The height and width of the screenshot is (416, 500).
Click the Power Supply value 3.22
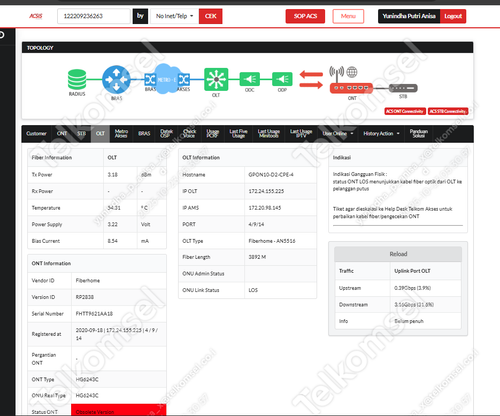113,224
